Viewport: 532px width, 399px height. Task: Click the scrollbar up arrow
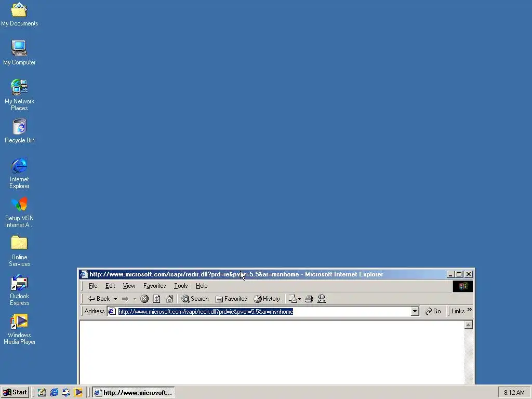469,325
